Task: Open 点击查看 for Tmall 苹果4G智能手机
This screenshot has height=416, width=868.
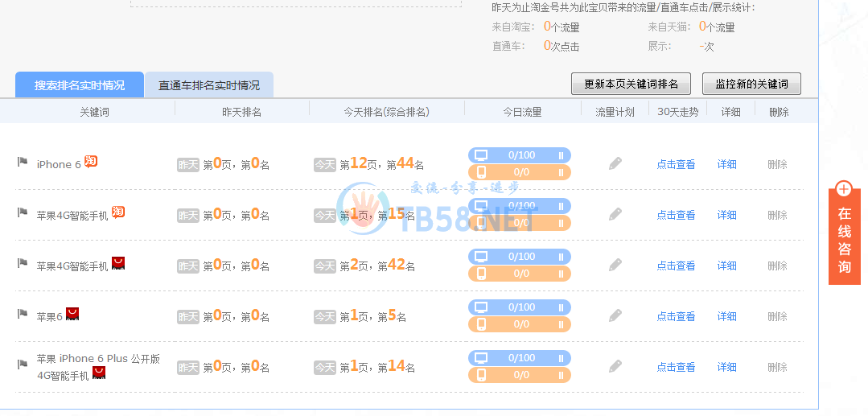Action: (676, 266)
